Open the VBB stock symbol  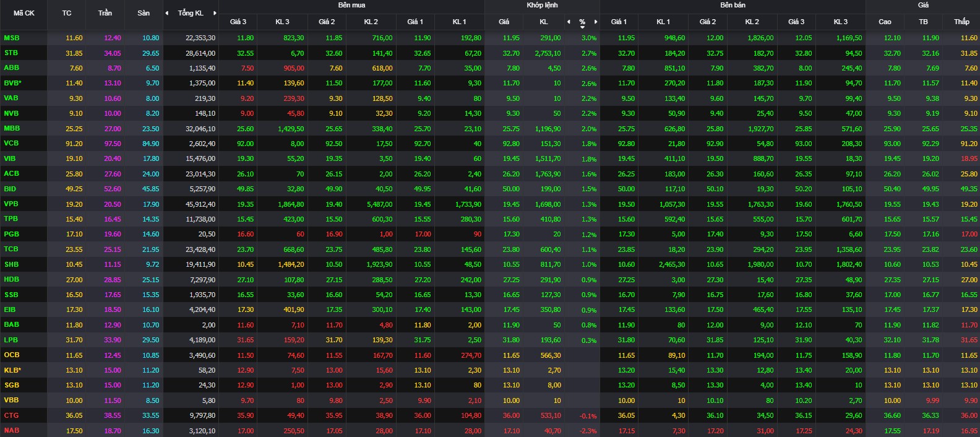pyautogui.click(x=11, y=400)
